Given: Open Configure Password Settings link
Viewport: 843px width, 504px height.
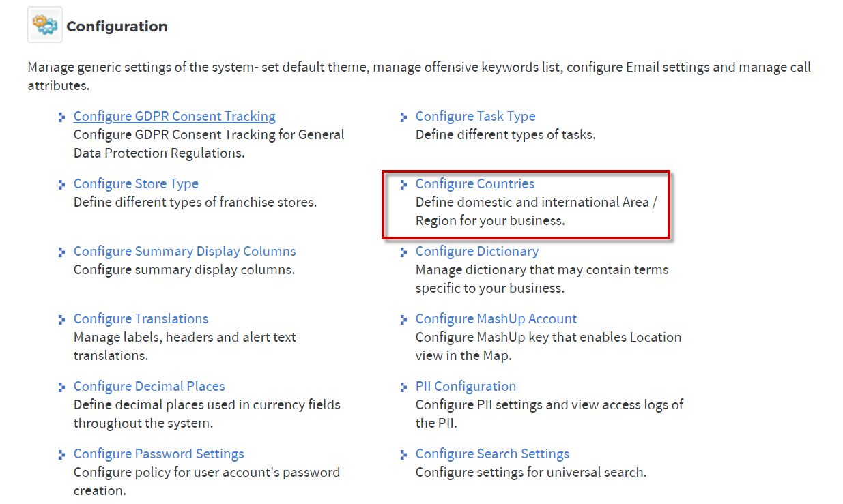Looking at the screenshot, I should click(x=159, y=454).
